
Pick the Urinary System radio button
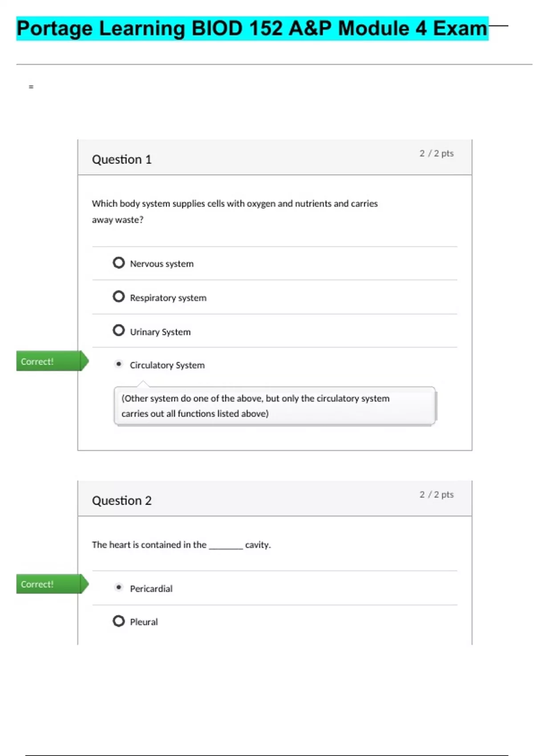pyautogui.click(x=118, y=330)
